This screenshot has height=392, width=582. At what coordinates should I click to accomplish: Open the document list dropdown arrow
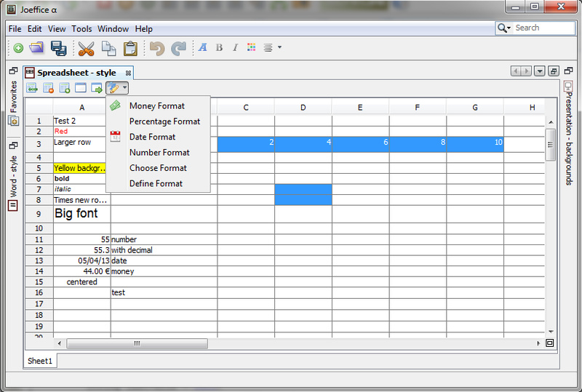[540, 71]
